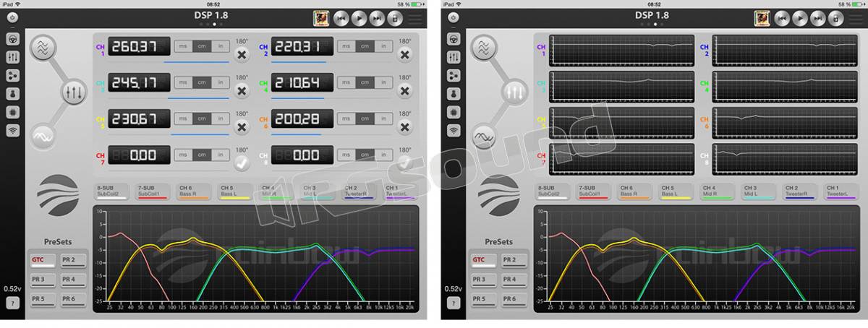This screenshot has width=868, height=328.
Task: Tap the 200.28 delay value display
Action: pyautogui.click(x=302, y=119)
